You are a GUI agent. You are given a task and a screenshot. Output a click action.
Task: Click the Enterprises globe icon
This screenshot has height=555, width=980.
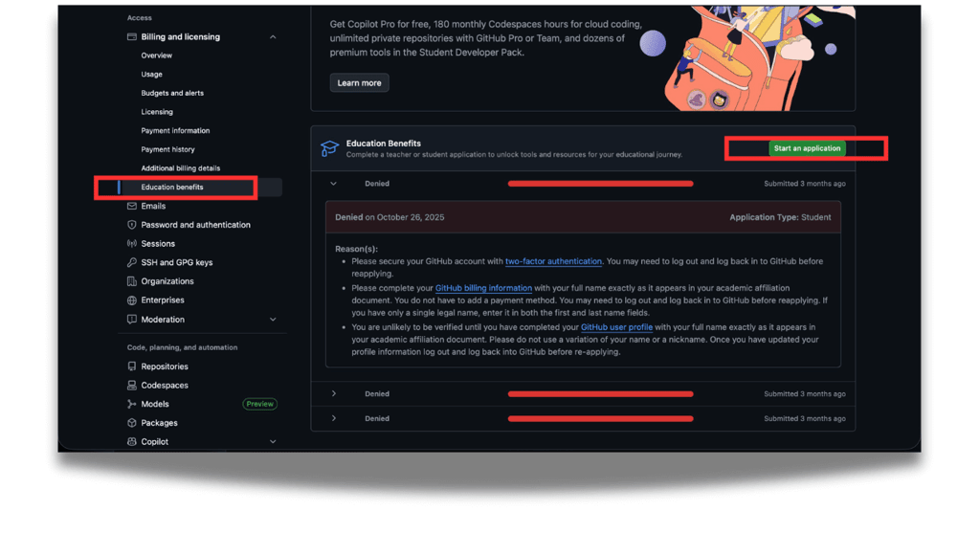[x=132, y=300]
